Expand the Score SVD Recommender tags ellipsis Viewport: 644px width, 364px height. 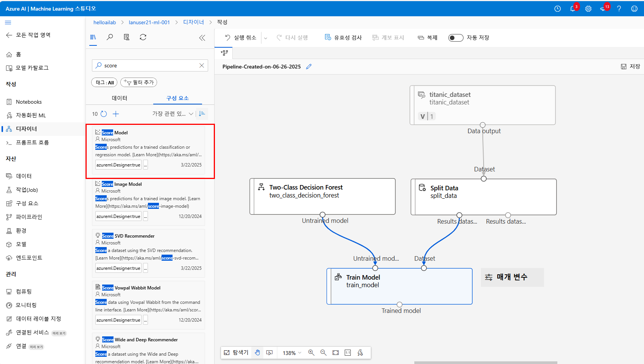point(145,268)
